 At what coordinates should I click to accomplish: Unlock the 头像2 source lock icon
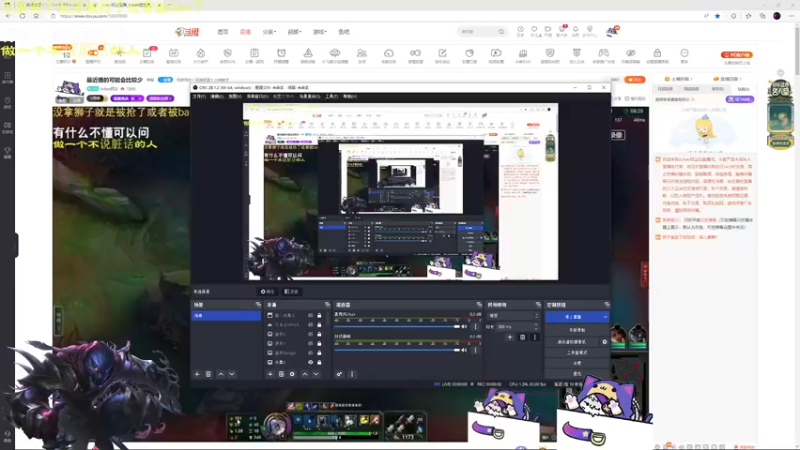(319, 362)
